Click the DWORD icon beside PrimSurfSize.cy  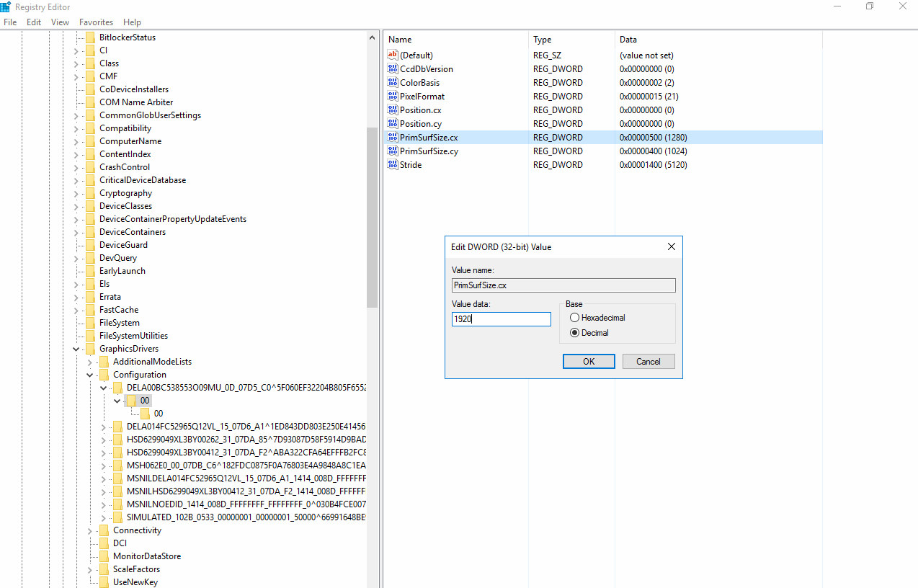pyautogui.click(x=393, y=151)
